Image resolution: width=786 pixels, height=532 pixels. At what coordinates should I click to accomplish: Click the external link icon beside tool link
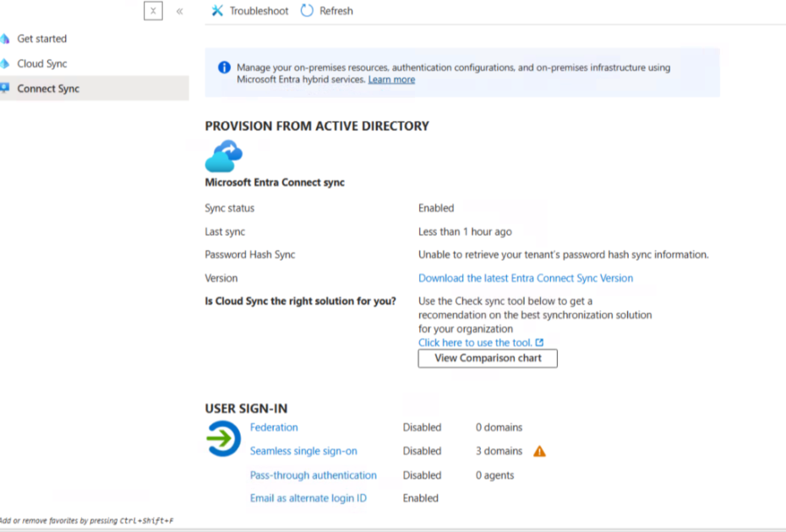tap(539, 343)
